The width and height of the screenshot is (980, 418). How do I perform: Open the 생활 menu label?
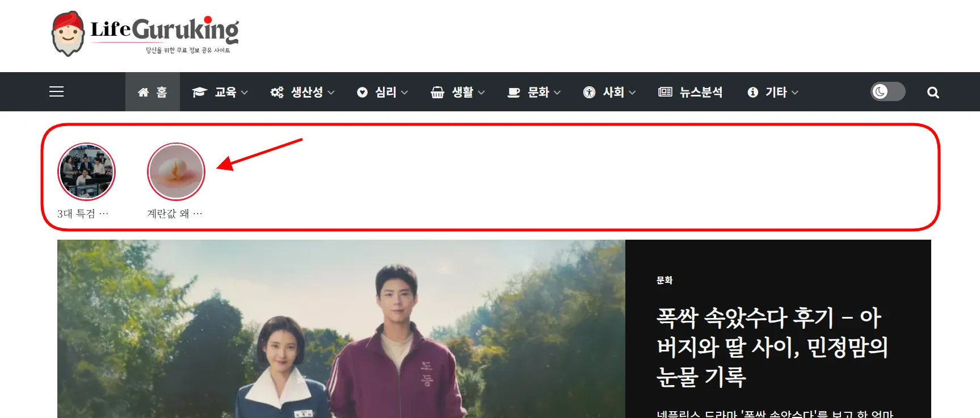(x=462, y=92)
